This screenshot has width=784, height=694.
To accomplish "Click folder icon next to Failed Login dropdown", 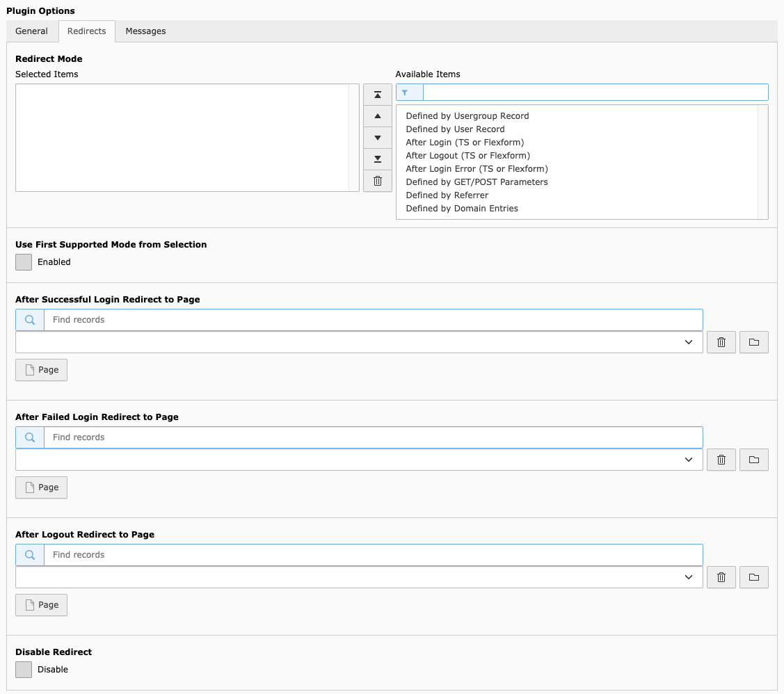I will tap(753, 459).
